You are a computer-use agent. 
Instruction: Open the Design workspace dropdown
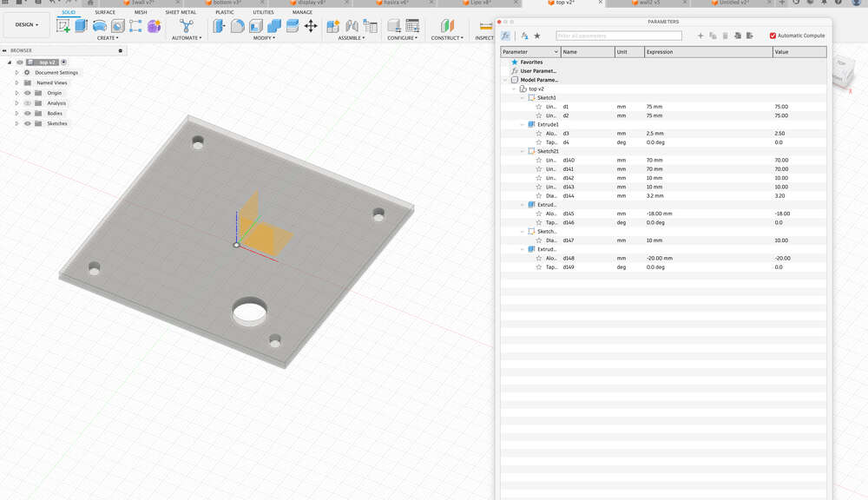click(x=27, y=25)
